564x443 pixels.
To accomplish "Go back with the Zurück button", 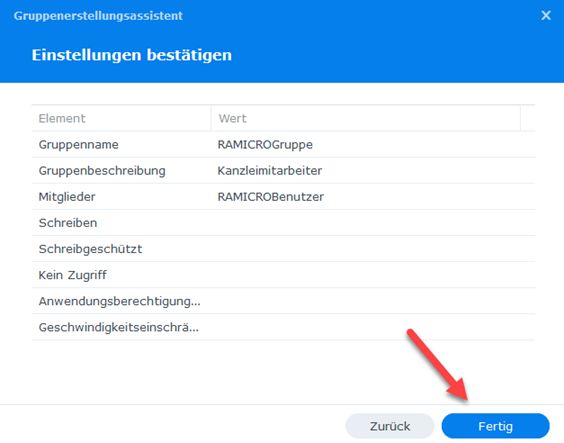I will [x=390, y=426].
